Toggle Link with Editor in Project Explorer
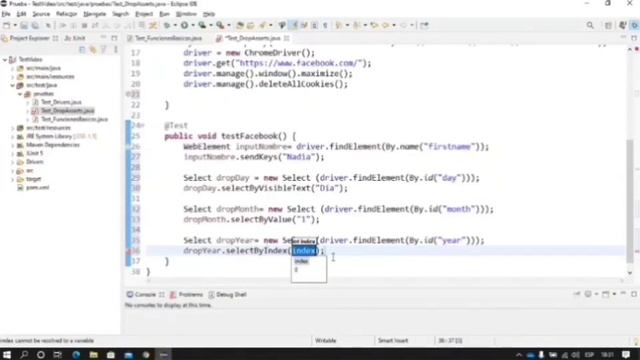 93,49
